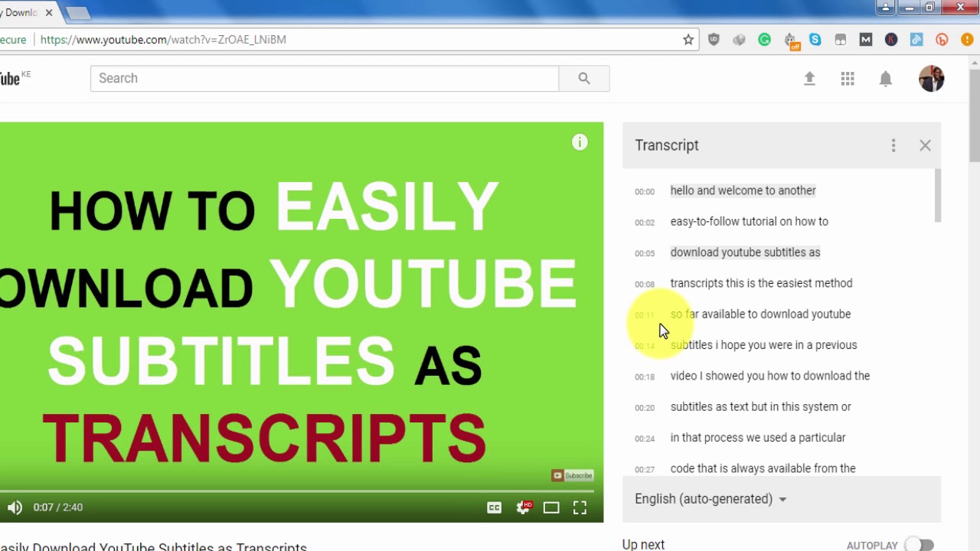This screenshot has width=980, height=551.
Task: Open the Chrome profile switcher button
Action: click(x=886, y=8)
